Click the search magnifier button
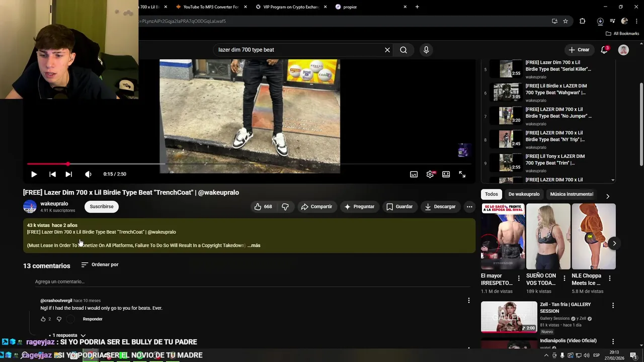 (404, 50)
